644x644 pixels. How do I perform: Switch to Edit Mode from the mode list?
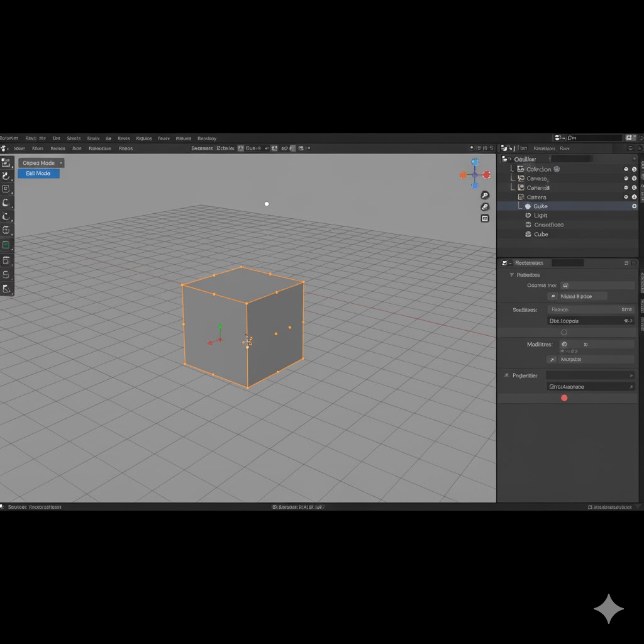point(38,173)
